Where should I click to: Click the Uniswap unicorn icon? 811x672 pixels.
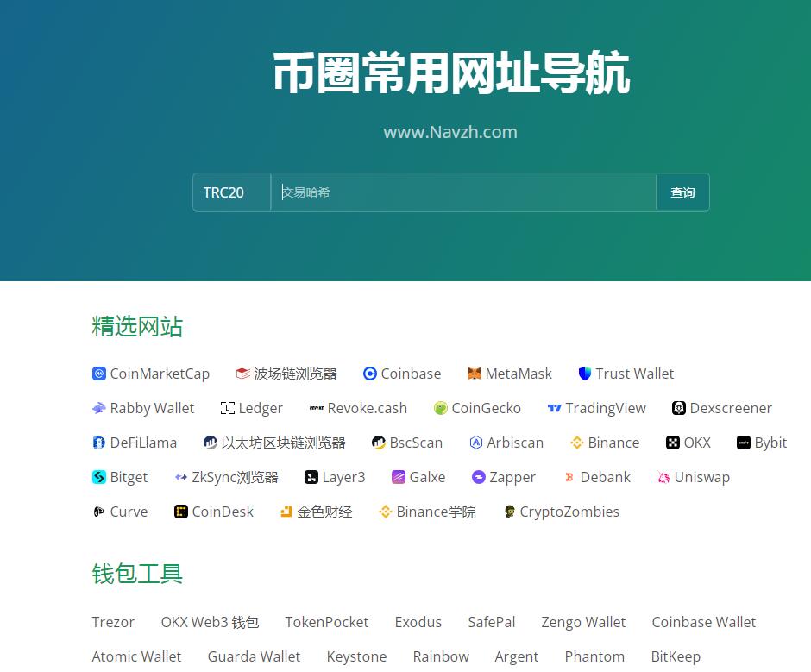[663, 477]
